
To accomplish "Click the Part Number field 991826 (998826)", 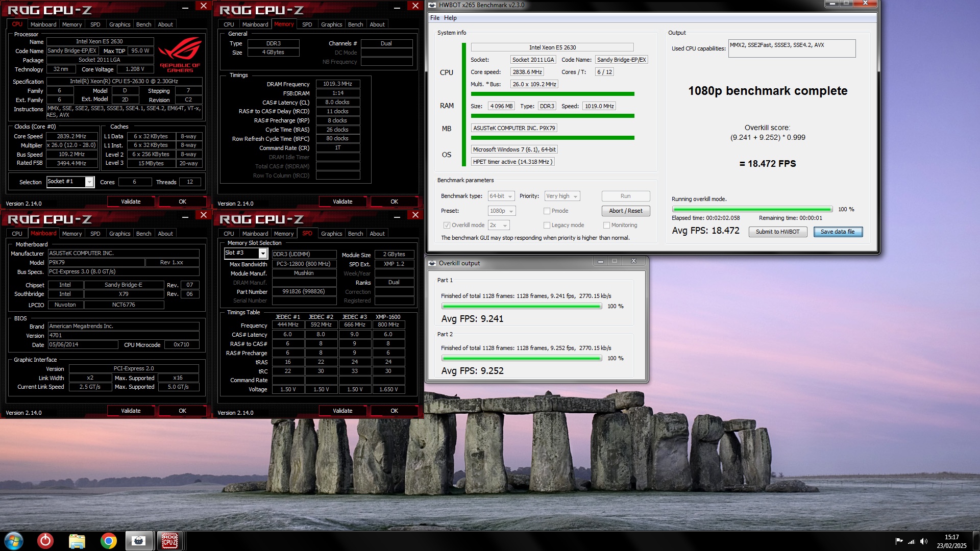I will coord(304,291).
